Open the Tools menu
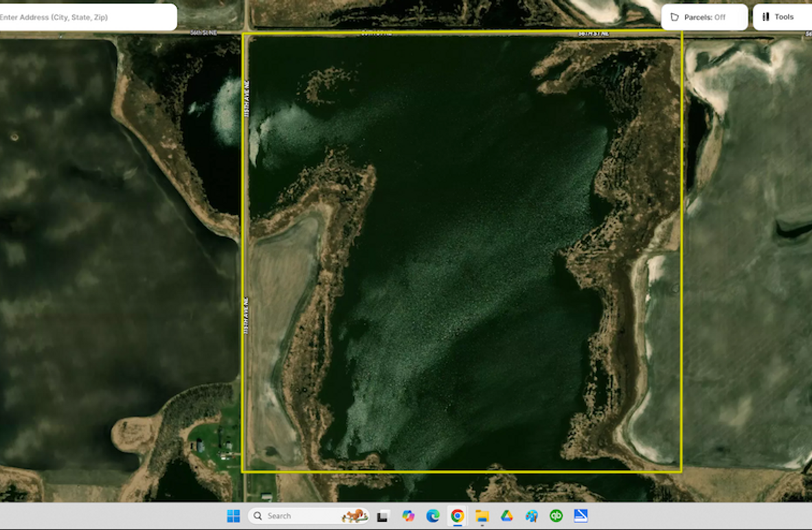 pyautogui.click(x=782, y=17)
